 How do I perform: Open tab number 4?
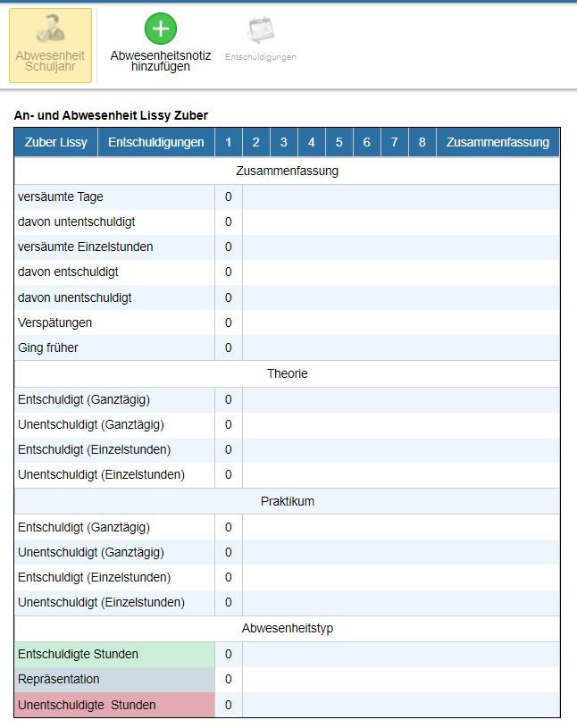tap(312, 143)
